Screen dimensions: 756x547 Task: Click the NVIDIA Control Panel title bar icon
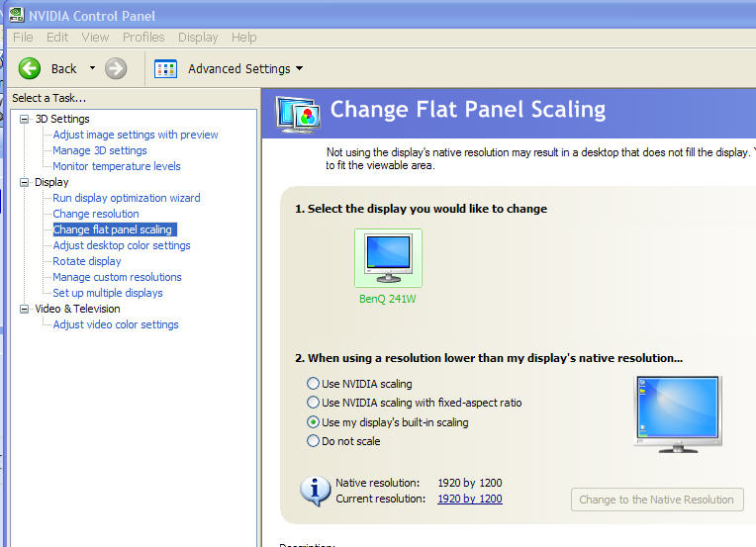[x=17, y=15]
